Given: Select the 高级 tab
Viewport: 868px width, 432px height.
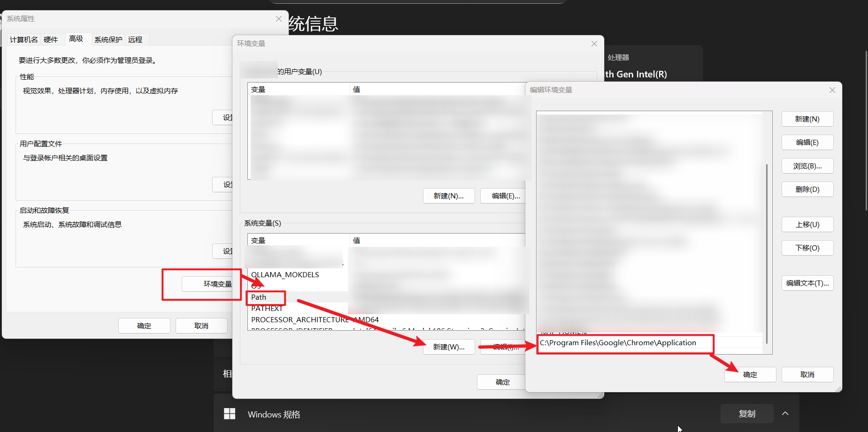Looking at the screenshot, I should (76, 38).
